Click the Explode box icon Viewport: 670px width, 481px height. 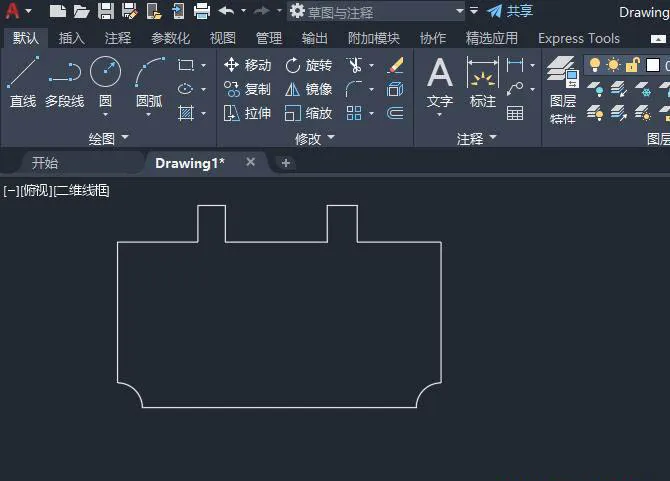point(395,89)
